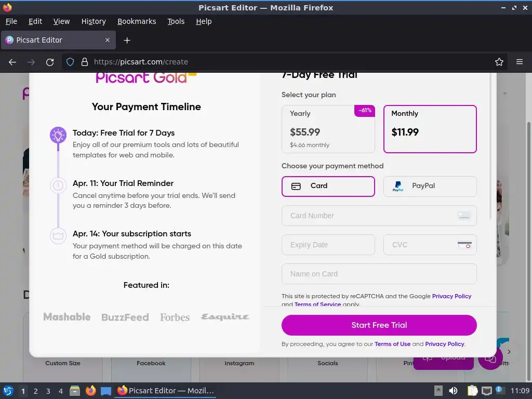Screen dimensions: 532x399
Task: Click the Firefox back arrow
Action: click(12, 62)
